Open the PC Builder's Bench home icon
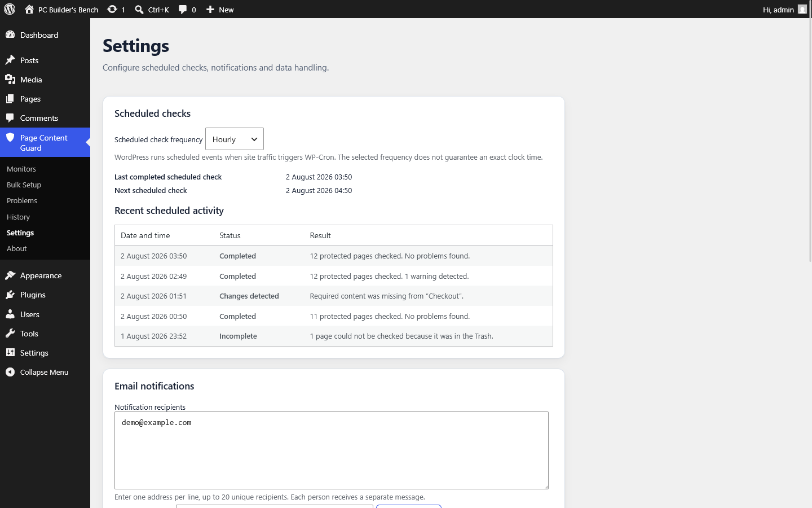This screenshot has width=812, height=508. click(29, 9)
